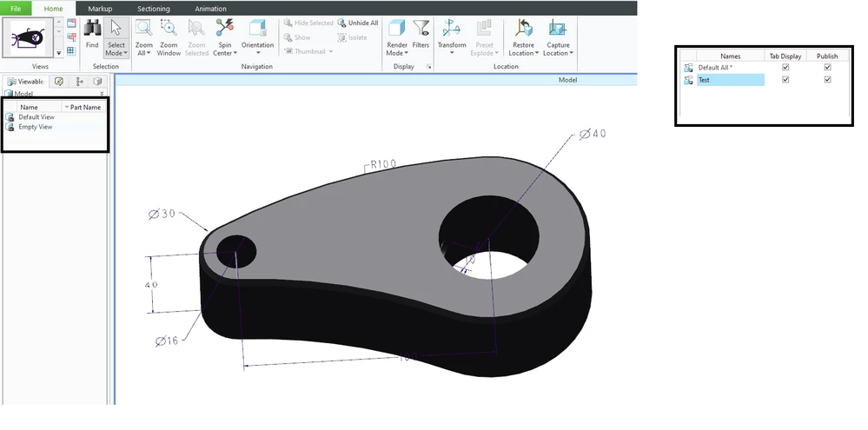Select the view thumbnail in Views gallery
Image resolution: width=868 pixels, height=430 pixels.
click(28, 37)
